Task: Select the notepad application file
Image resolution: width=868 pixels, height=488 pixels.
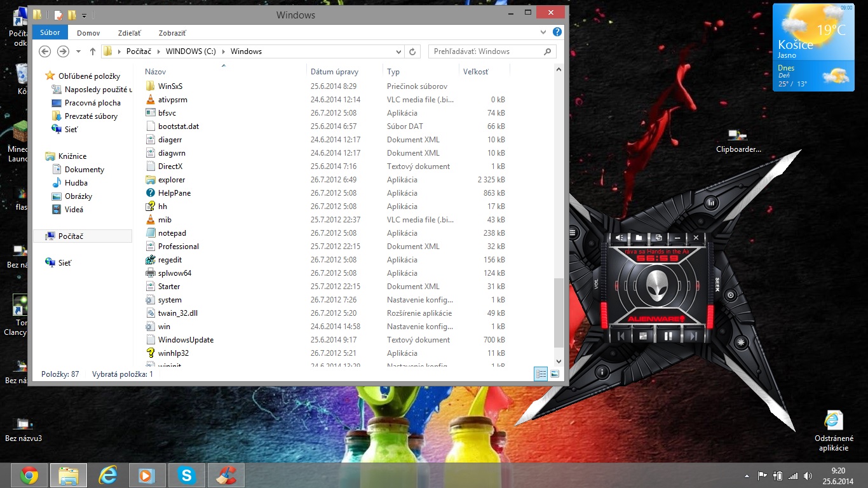Action: (325, 233)
